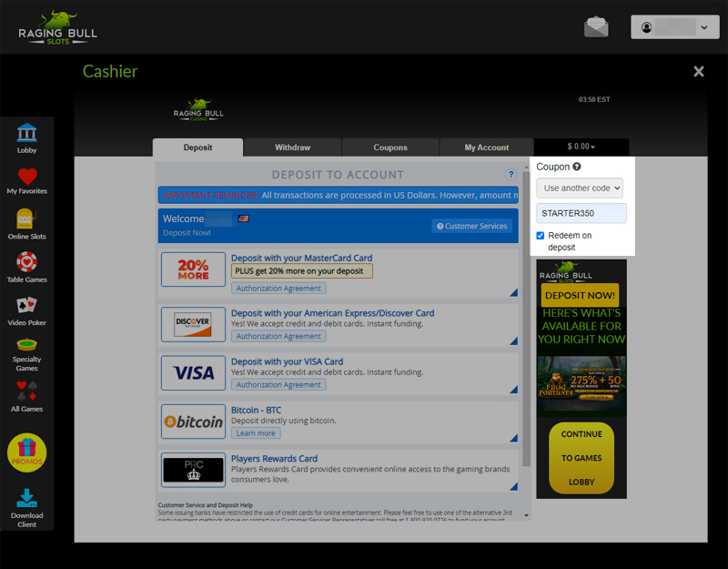Click the 03:50 EST time text
This screenshot has width=728, height=569.
(594, 99)
